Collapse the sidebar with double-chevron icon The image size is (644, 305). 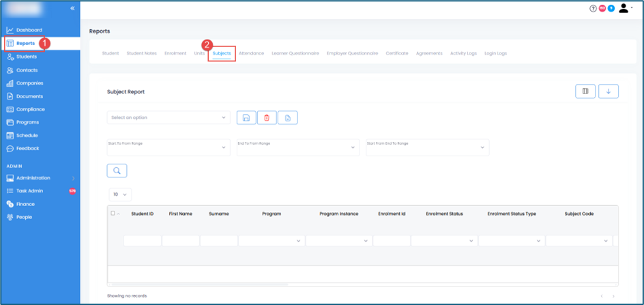[72, 8]
